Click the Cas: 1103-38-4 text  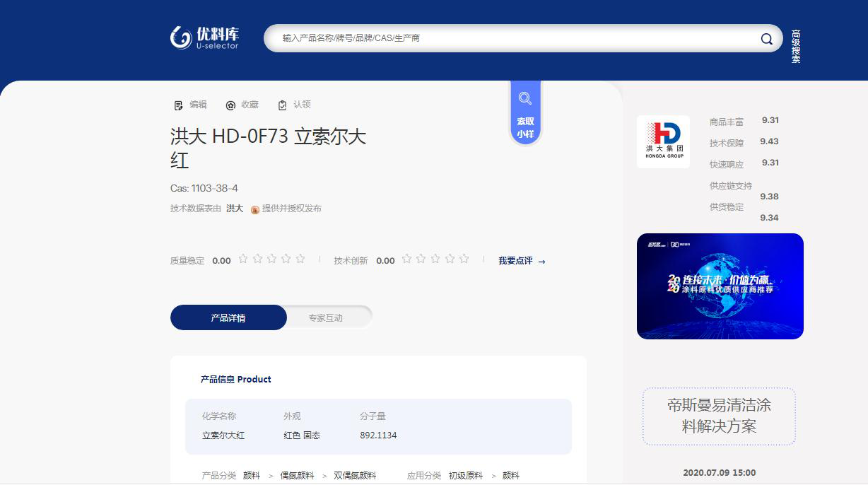[204, 188]
